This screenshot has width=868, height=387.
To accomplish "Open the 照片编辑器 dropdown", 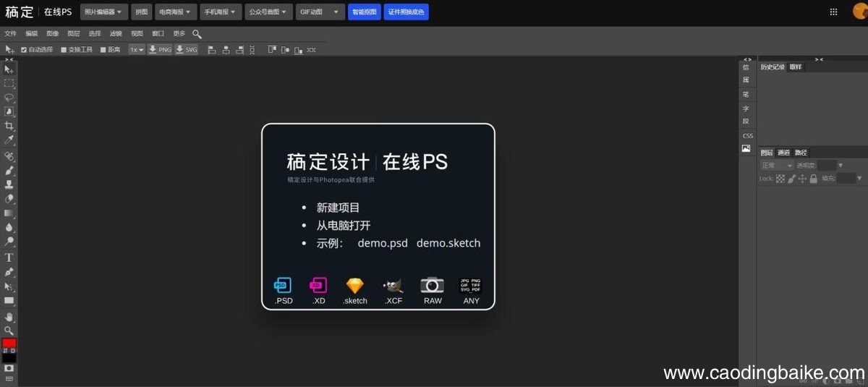I will tap(104, 12).
